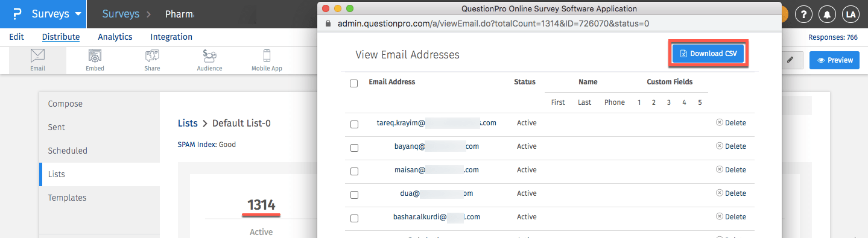The width and height of the screenshot is (868, 238).
Task: Delete the maisan email row
Action: pos(730,170)
